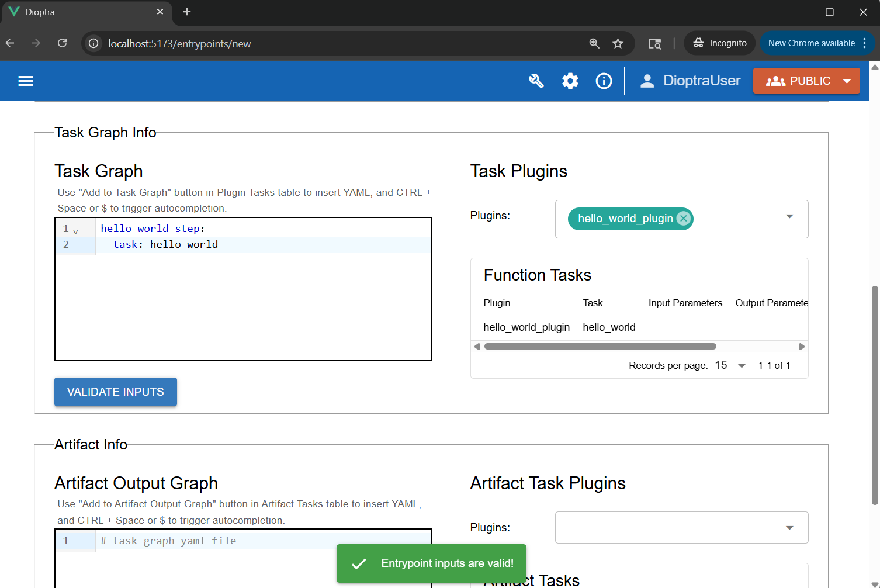This screenshot has height=588, width=880.
Task: Change the Records per page value
Action: (x=730, y=365)
